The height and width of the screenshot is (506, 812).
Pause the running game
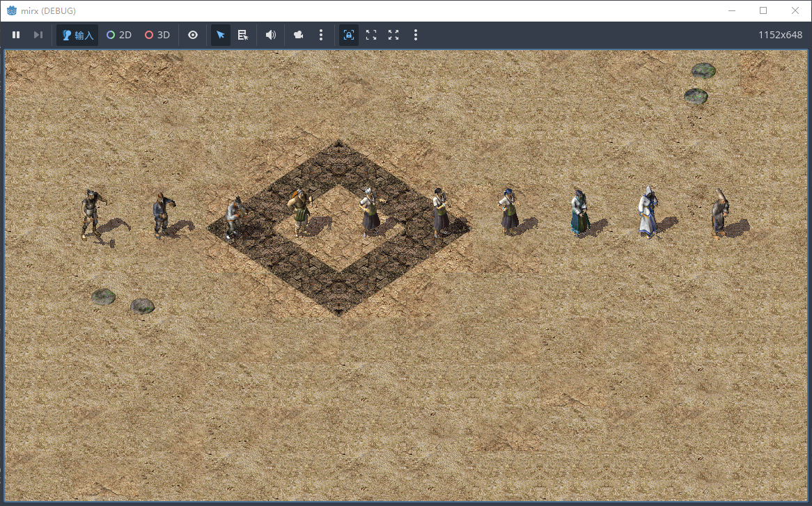click(16, 35)
